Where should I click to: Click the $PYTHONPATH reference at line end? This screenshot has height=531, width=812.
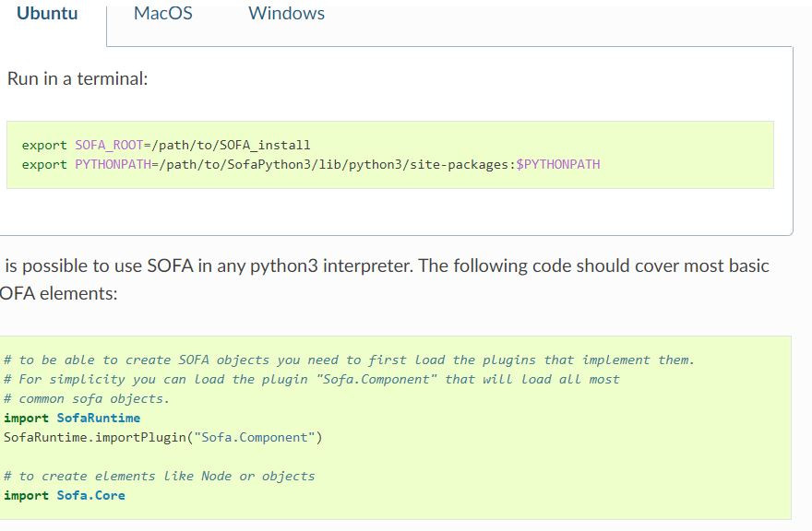pyautogui.click(x=558, y=164)
